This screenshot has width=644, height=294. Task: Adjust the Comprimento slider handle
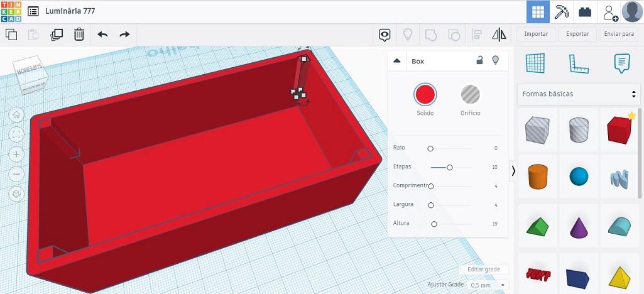point(430,187)
